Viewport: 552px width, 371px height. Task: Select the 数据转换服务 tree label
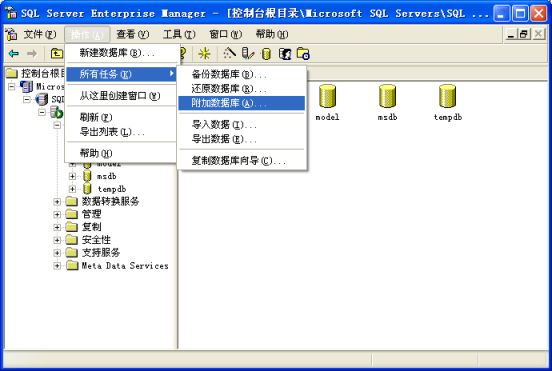pyautogui.click(x=111, y=201)
